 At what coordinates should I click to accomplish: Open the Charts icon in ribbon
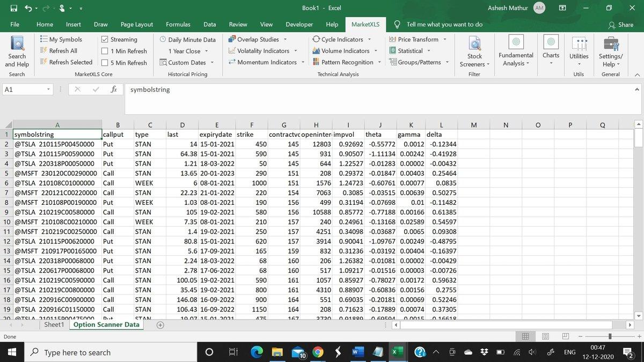pyautogui.click(x=551, y=43)
